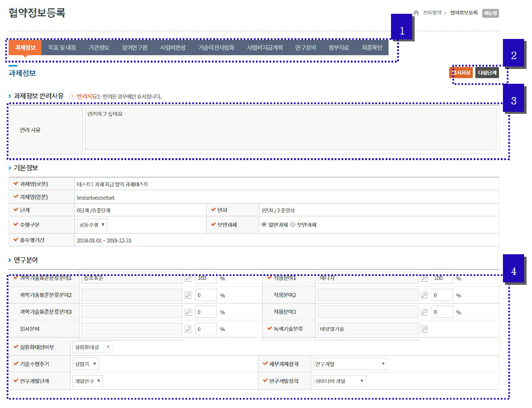Viewport: 532px width, 408px height.
Task: Click the home icon in the breadcrumb
Action: click(x=416, y=13)
